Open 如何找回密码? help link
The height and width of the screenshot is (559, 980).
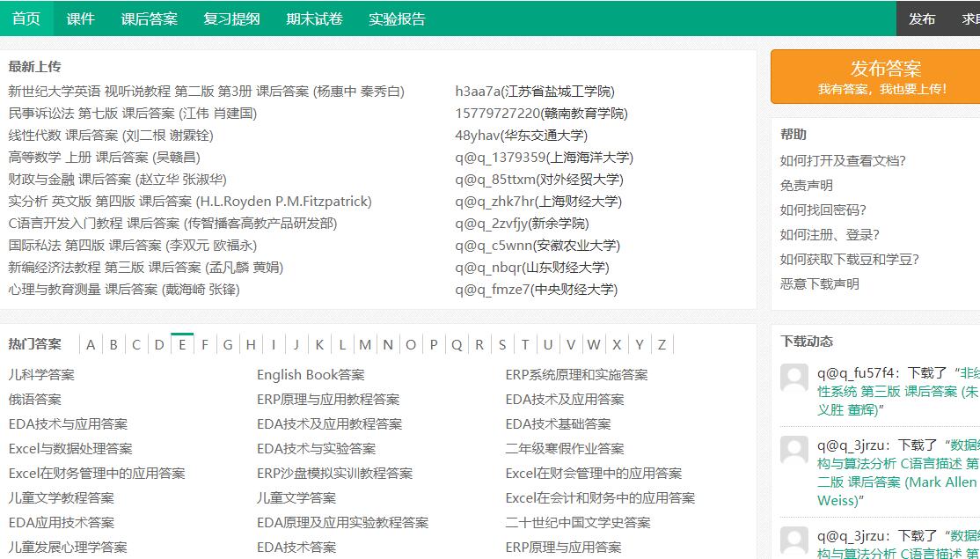[824, 210]
